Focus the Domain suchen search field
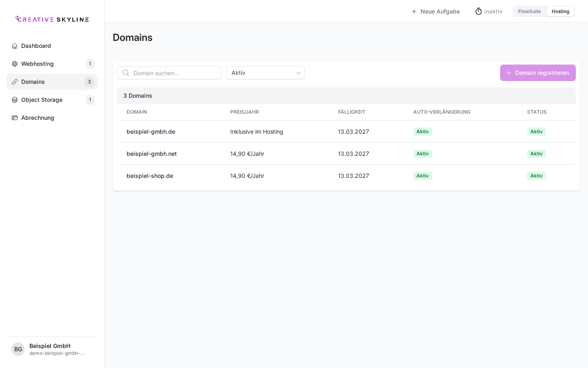Viewport: 588px width, 368px height. [x=169, y=73]
